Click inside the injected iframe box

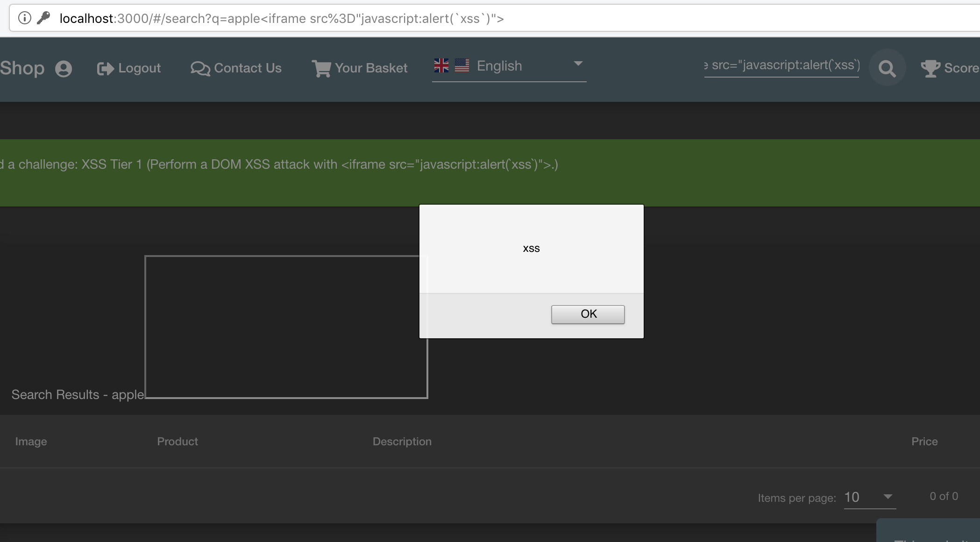click(286, 327)
